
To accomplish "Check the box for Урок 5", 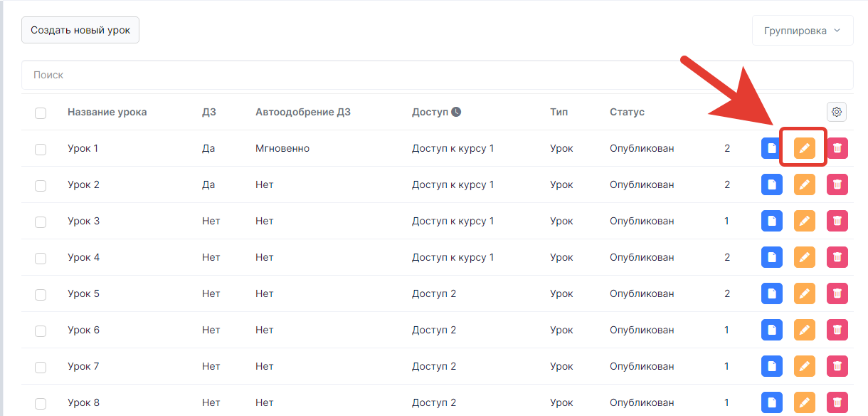I will pyautogui.click(x=41, y=294).
